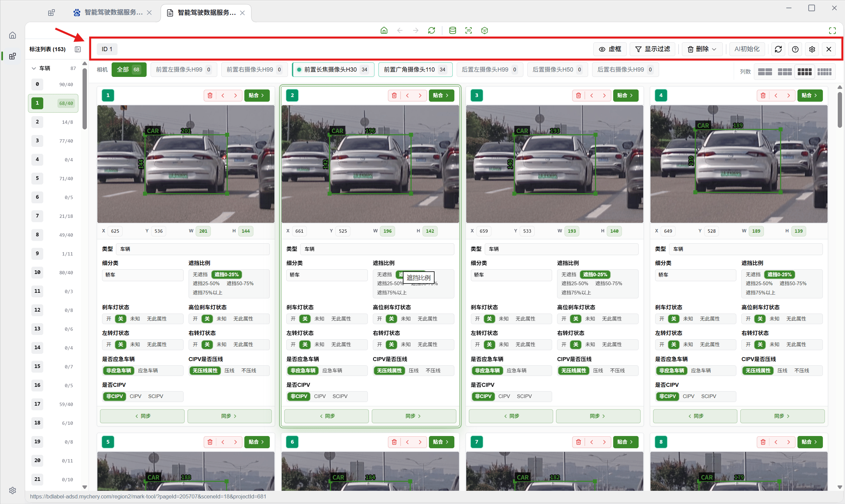Select two-column layout icon

pos(765,72)
